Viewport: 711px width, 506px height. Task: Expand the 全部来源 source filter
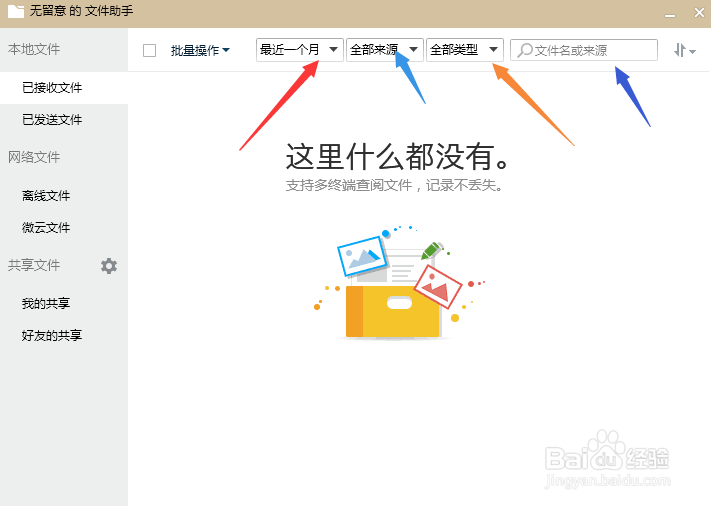pos(385,49)
